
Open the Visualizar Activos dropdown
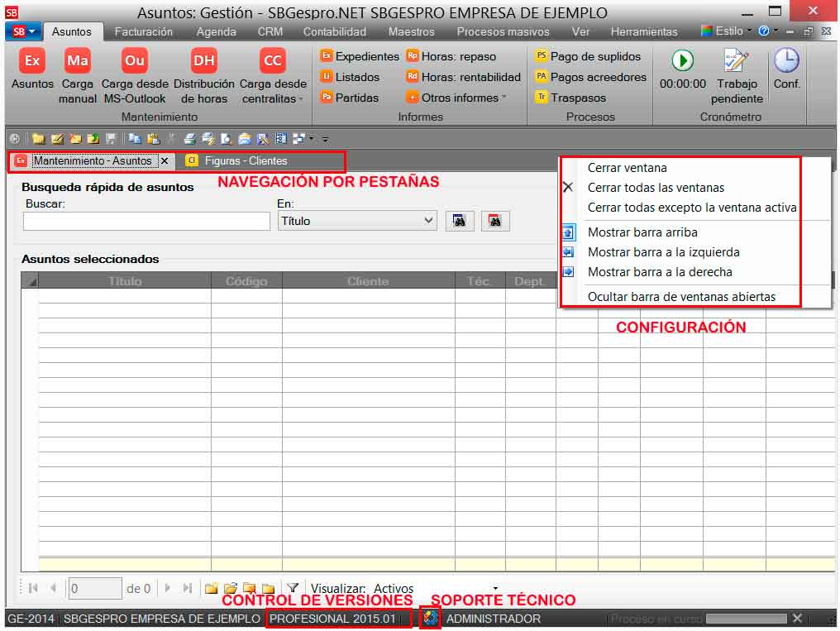click(x=496, y=589)
